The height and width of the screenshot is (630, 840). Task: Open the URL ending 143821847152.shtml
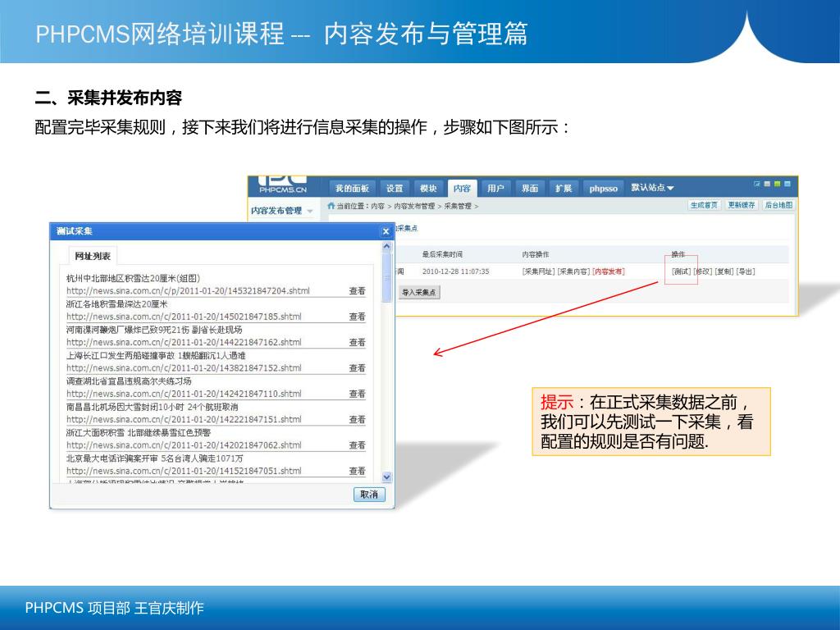pos(184,368)
